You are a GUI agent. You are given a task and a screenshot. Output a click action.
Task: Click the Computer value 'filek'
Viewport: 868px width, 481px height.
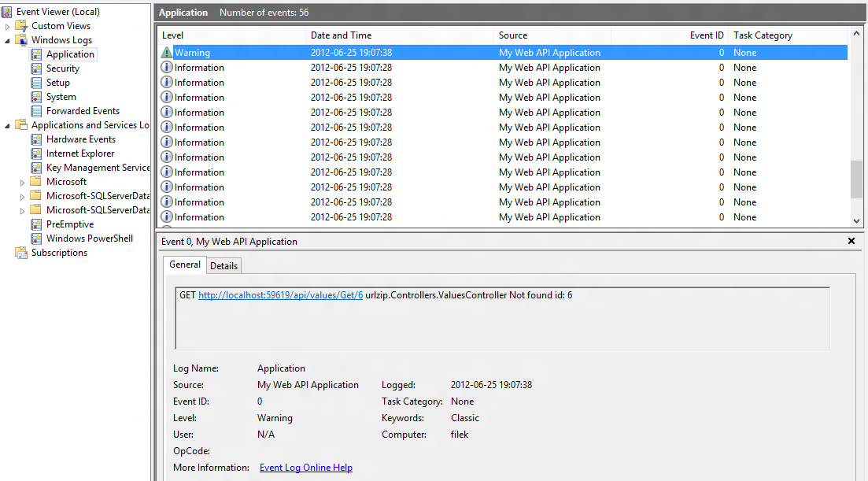point(460,435)
